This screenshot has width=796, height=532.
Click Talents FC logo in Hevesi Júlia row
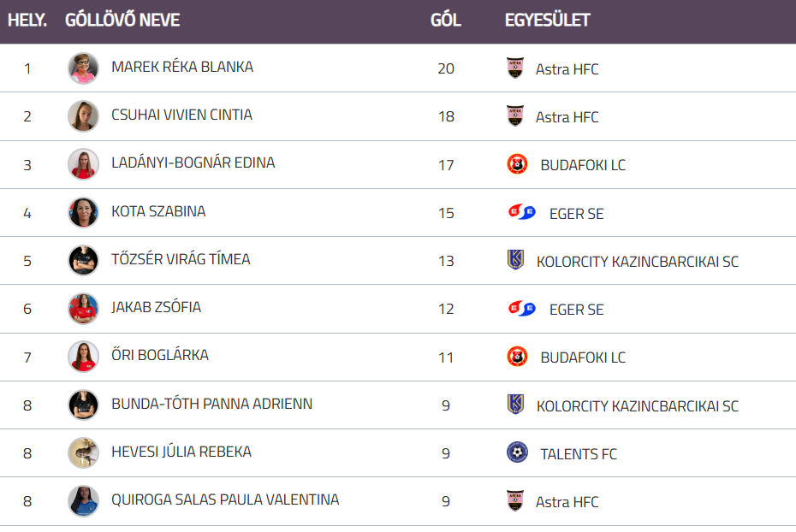tap(517, 452)
